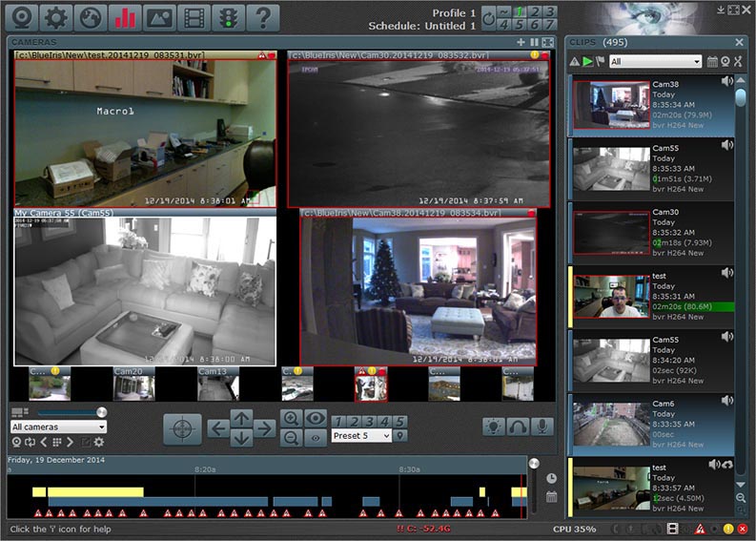Click the PTZ up arrow button

[x=241, y=418]
